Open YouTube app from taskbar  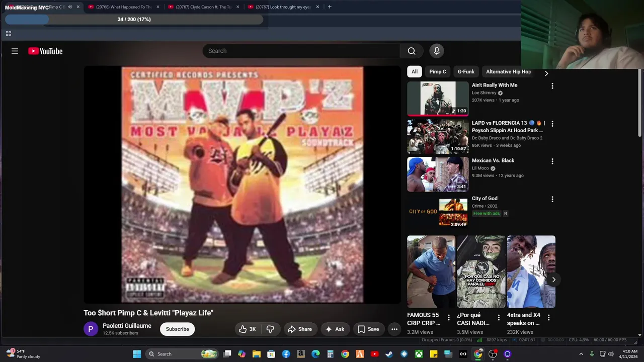(x=374, y=354)
